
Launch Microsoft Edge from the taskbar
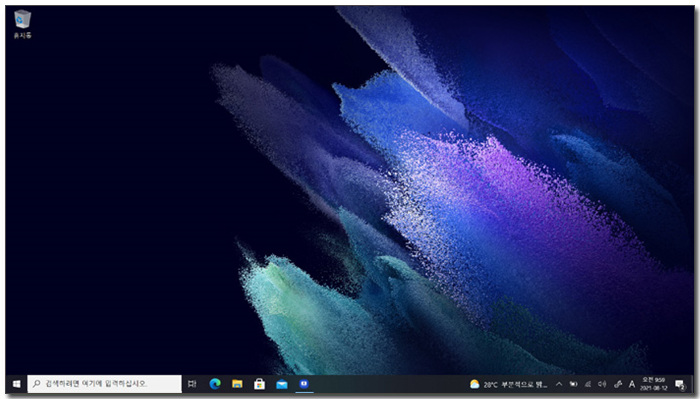click(215, 384)
